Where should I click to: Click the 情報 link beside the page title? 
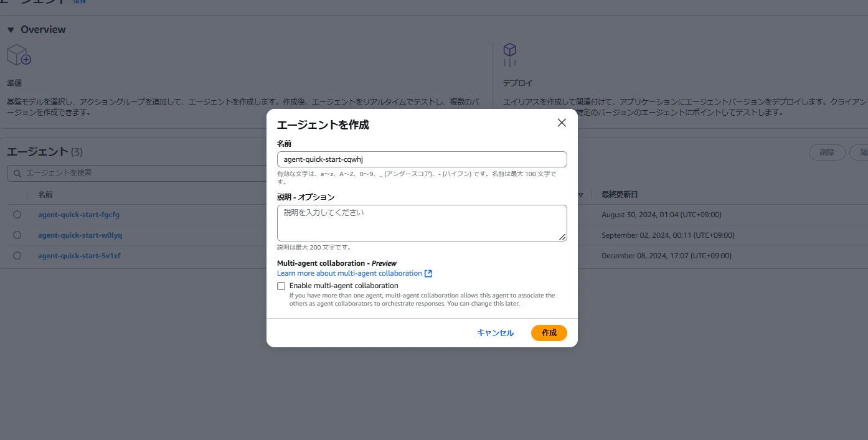80,2
